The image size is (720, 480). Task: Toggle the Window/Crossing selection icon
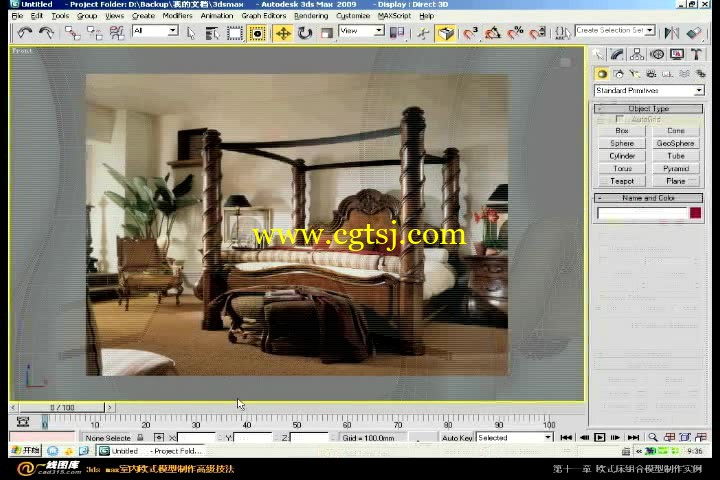[x=257, y=33]
